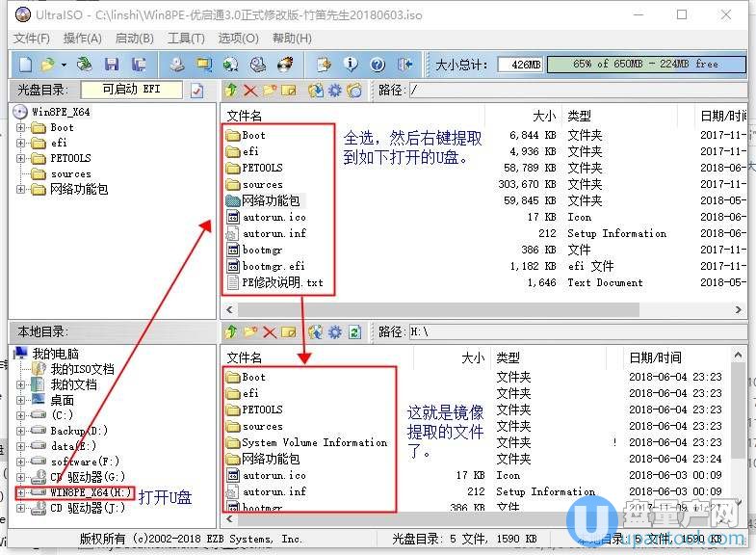
Task: Click the Save floppy disk icon
Action: click(x=112, y=65)
